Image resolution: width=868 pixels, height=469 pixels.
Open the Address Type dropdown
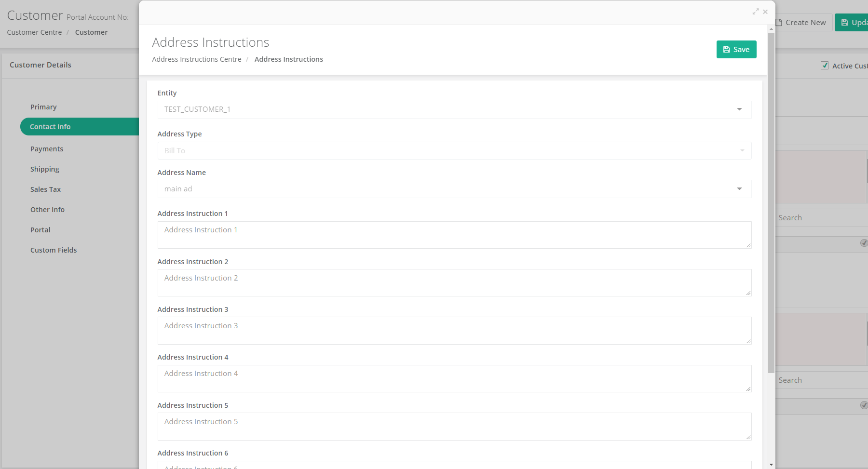(454, 150)
